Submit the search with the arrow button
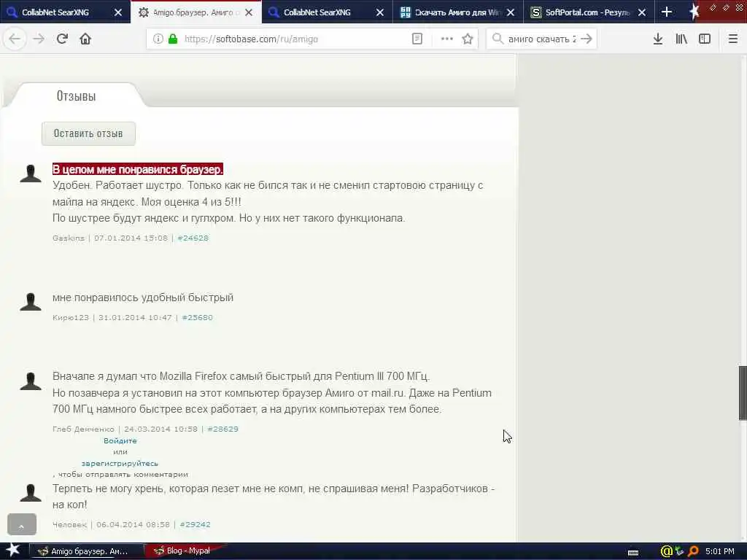Viewport: 747px width, 560px height. (x=587, y=39)
